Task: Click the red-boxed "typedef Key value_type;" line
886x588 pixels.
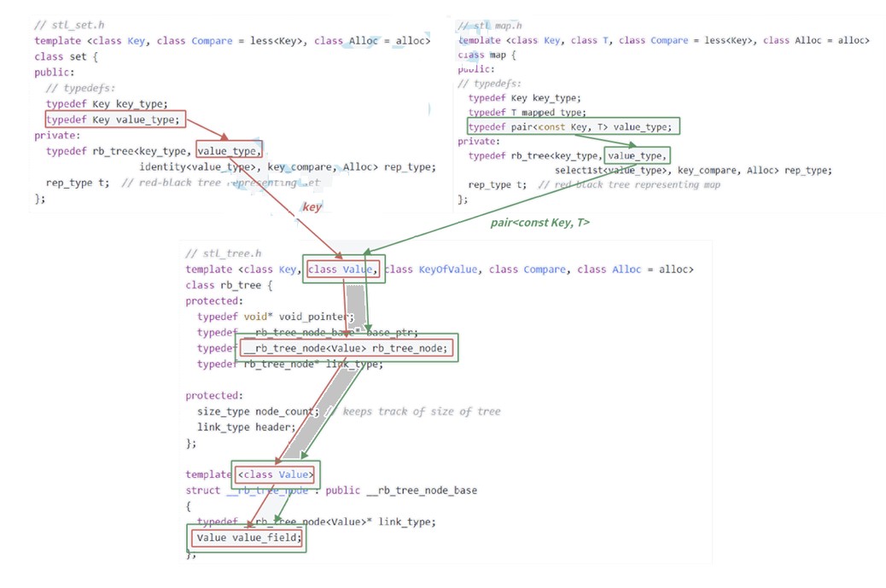Action: (115, 119)
